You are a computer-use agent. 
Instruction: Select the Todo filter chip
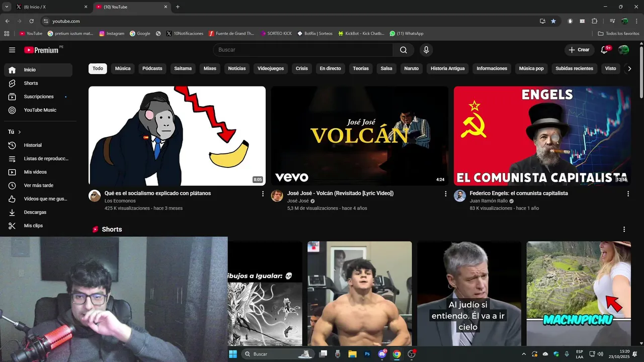(98, 68)
